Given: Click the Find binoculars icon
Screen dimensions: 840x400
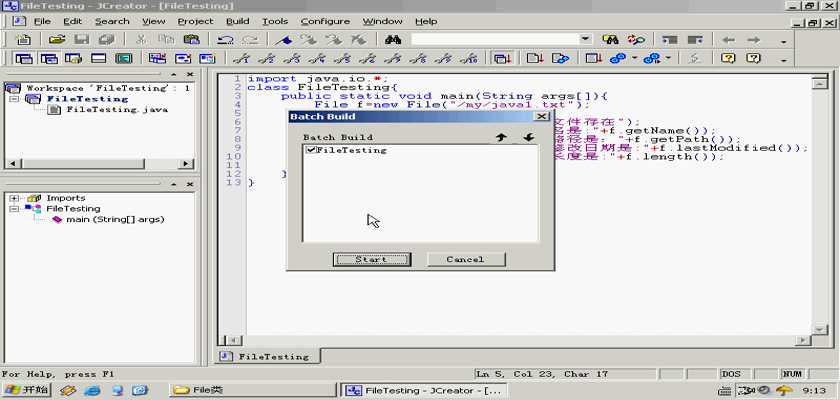Looking at the screenshot, I should 393,40.
